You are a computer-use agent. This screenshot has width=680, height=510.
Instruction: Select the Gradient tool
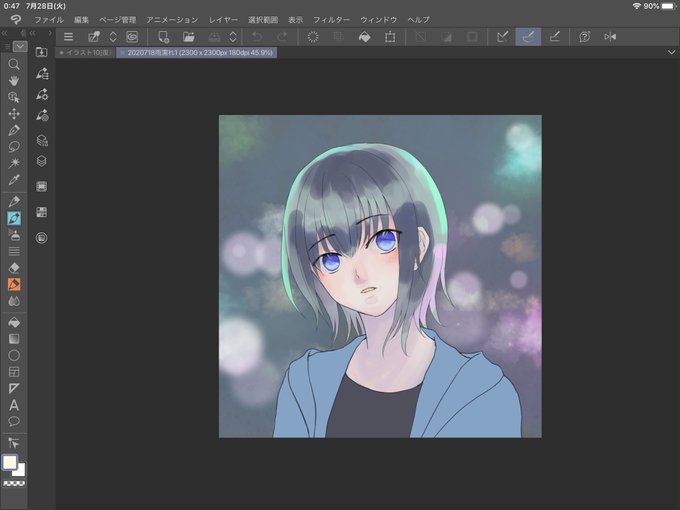(x=14, y=339)
